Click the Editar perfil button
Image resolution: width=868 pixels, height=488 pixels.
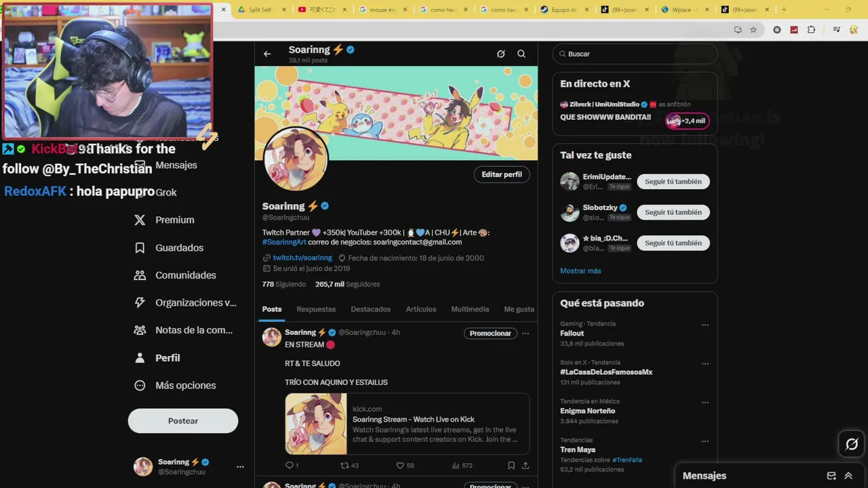[502, 175]
